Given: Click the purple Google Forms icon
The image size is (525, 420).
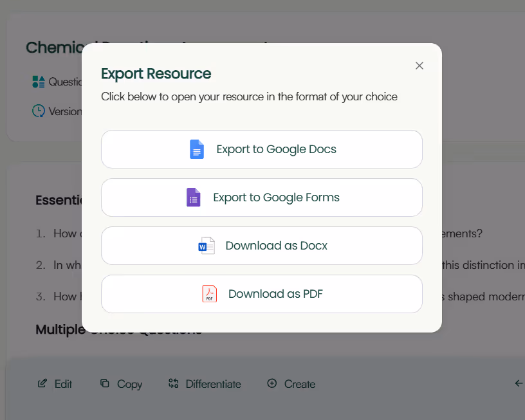Looking at the screenshot, I should tap(194, 197).
